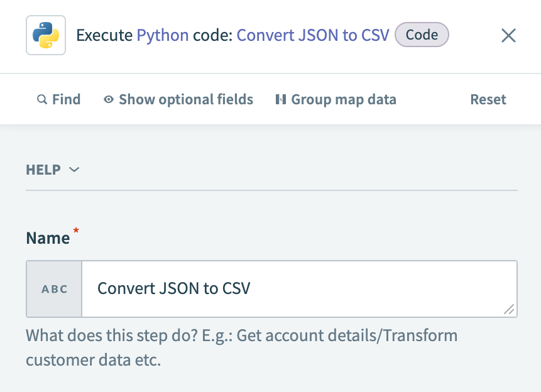Click the magnifier icon beside Find
Image resolution: width=541 pixels, height=392 pixels.
click(x=42, y=100)
